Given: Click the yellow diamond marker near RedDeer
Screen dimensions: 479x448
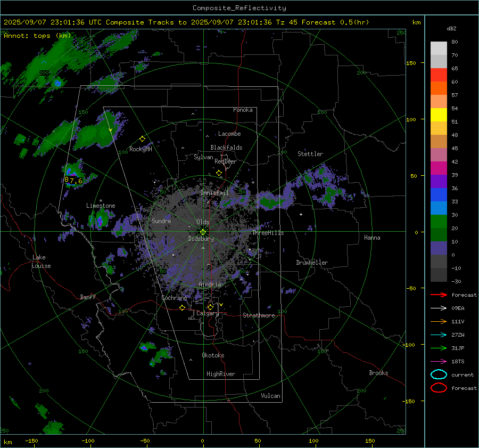Looking at the screenshot, I should pyautogui.click(x=219, y=173).
